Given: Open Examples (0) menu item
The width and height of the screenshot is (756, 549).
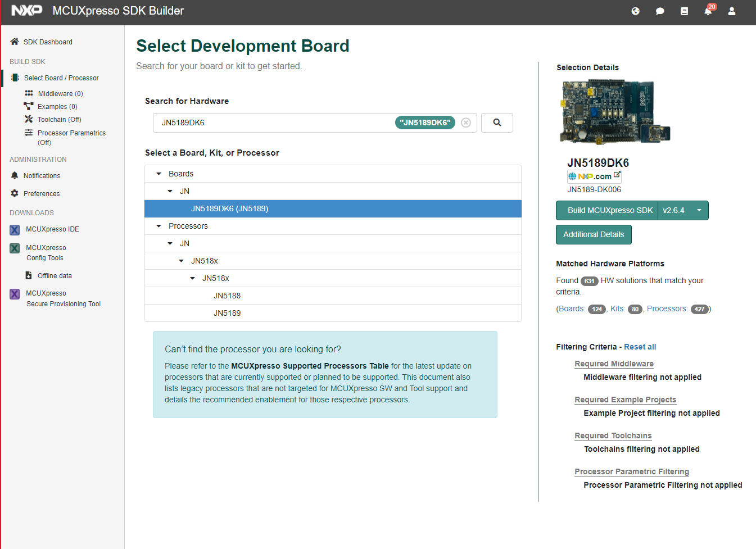Looking at the screenshot, I should 57,107.
